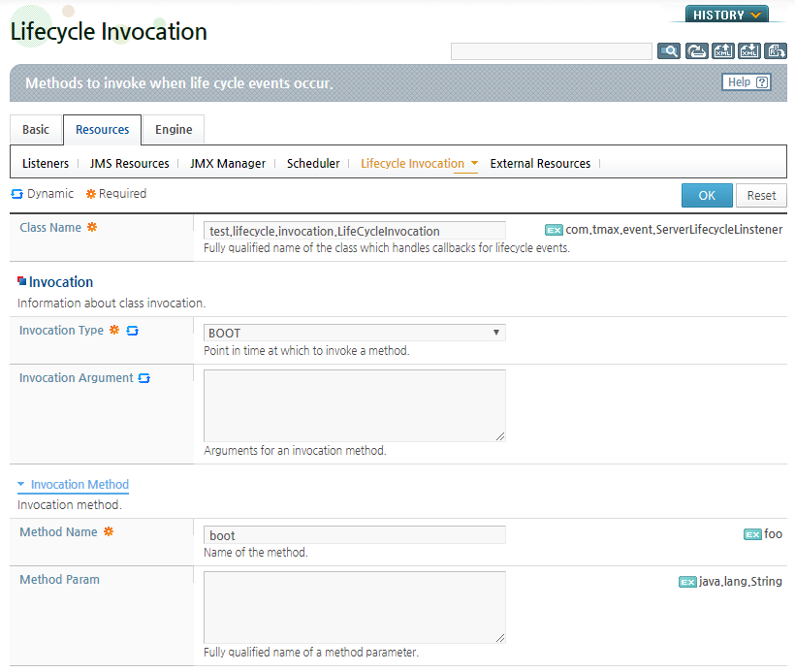
Task: Click the EX icon beside java.lang.String
Action: tap(687, 582)
